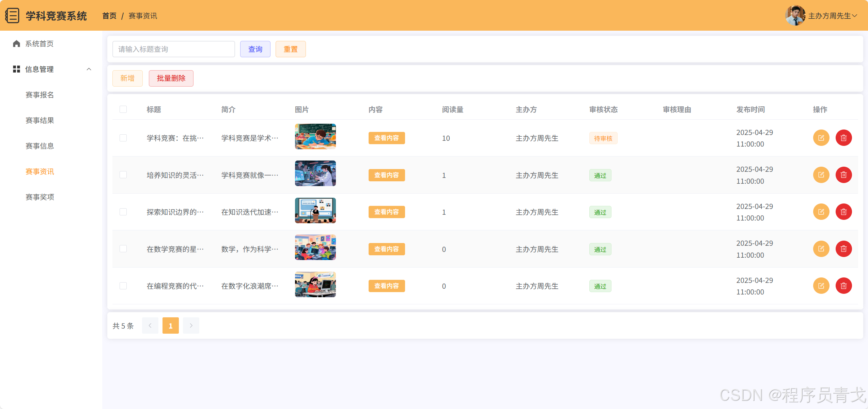Go to next pagination page arrow

coord(191,325)
